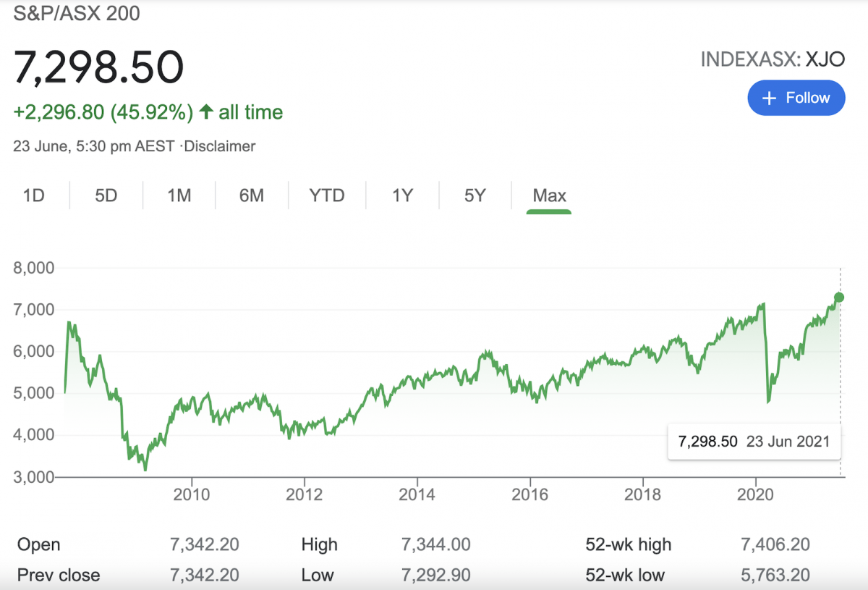Select the 1D time range tab
Viewport: 868px width, 590px height.
(33, 195)
